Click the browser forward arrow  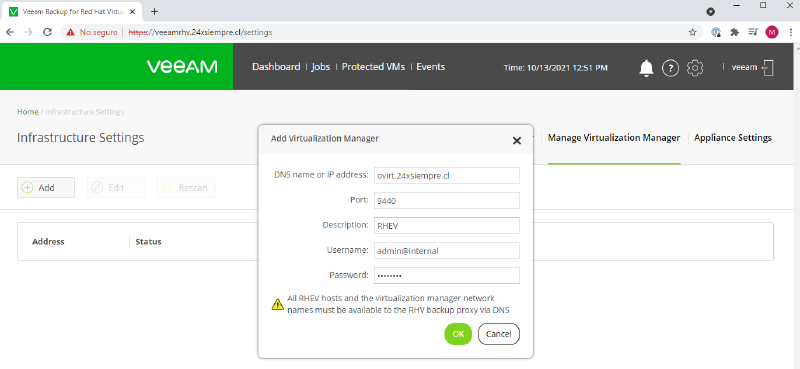pyautogui.click(x=29, y=32)
